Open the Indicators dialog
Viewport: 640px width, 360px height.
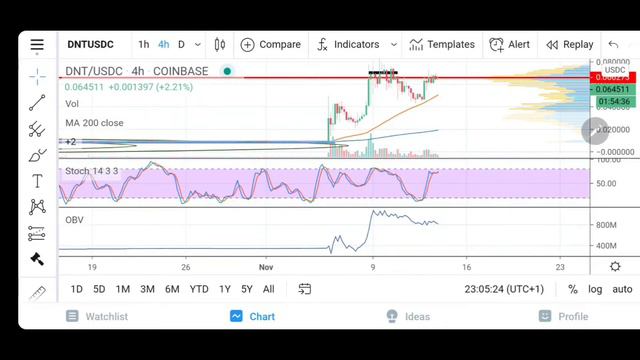[x=348, y=44]
